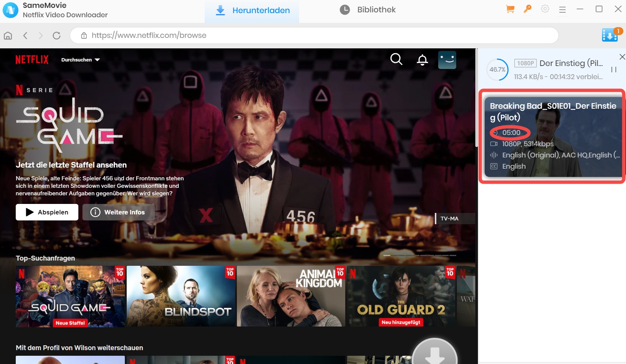Click the URL address field
The image size is (626, 364).
314,36
